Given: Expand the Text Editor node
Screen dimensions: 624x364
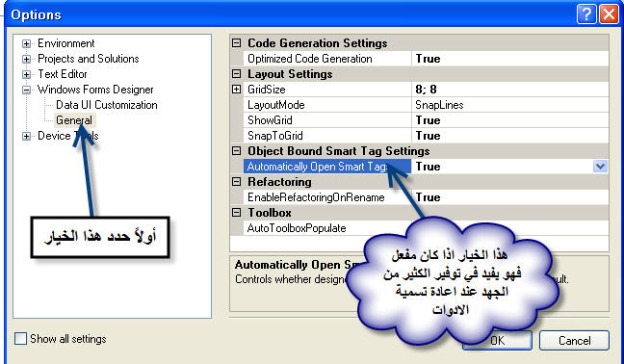Looking at the screenshot, I should pyautogui.click(x=26, y=74).
